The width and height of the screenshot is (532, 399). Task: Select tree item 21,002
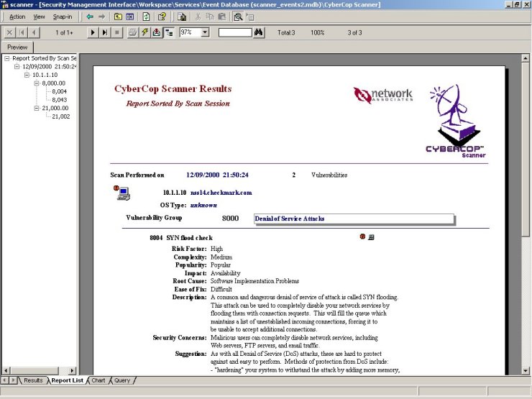tap(60, 116)
